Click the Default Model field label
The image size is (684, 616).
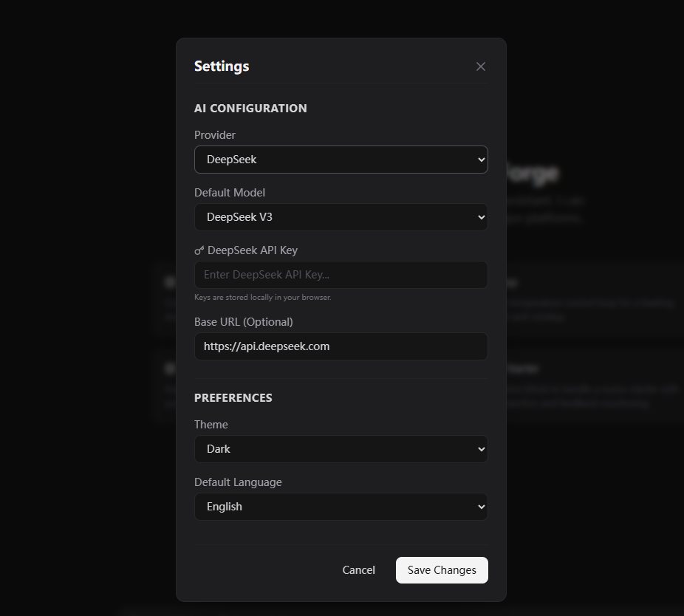click(230, 193)
